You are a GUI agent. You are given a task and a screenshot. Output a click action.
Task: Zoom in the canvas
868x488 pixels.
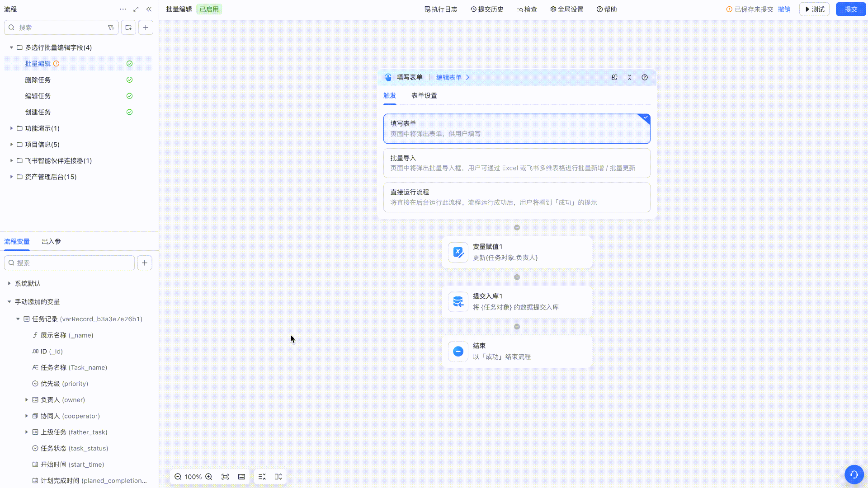point(209,477)
